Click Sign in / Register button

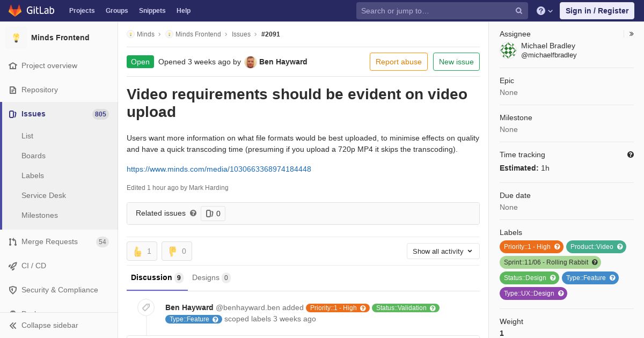click(x=597, y=11)
